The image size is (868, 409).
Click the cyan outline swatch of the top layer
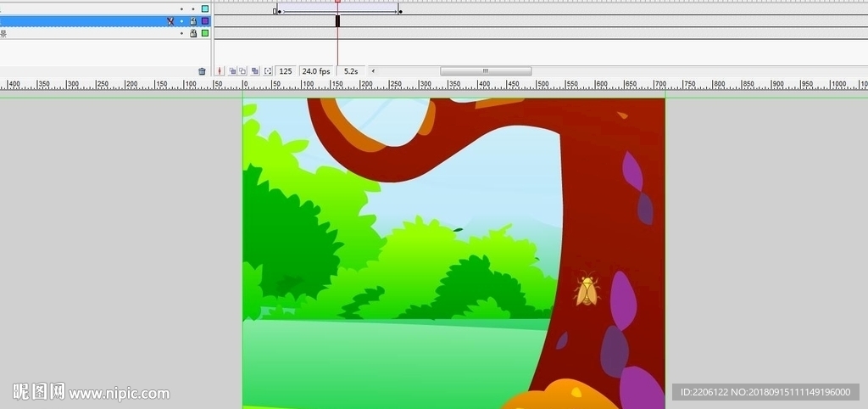point(205,8)
